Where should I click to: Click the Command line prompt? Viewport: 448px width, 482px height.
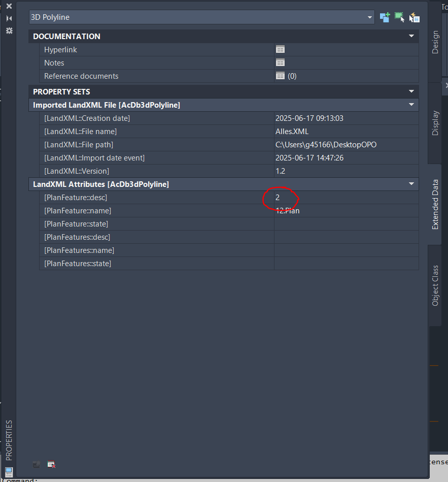(x=20, y=480)
